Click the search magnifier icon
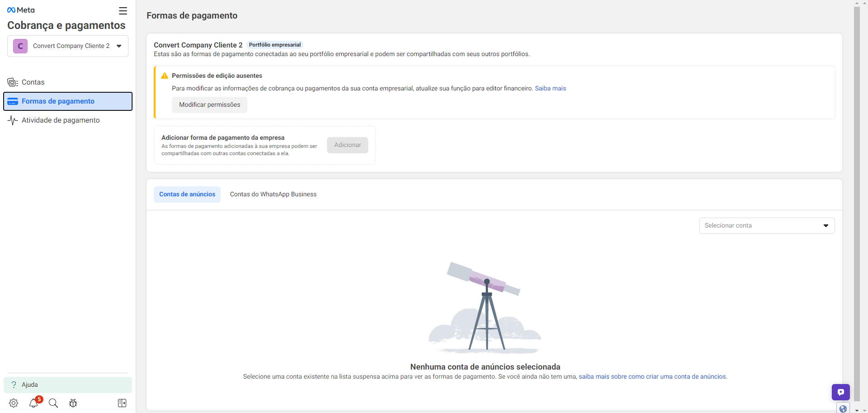Viewport: 868px width, 413px height. point(53,403)
